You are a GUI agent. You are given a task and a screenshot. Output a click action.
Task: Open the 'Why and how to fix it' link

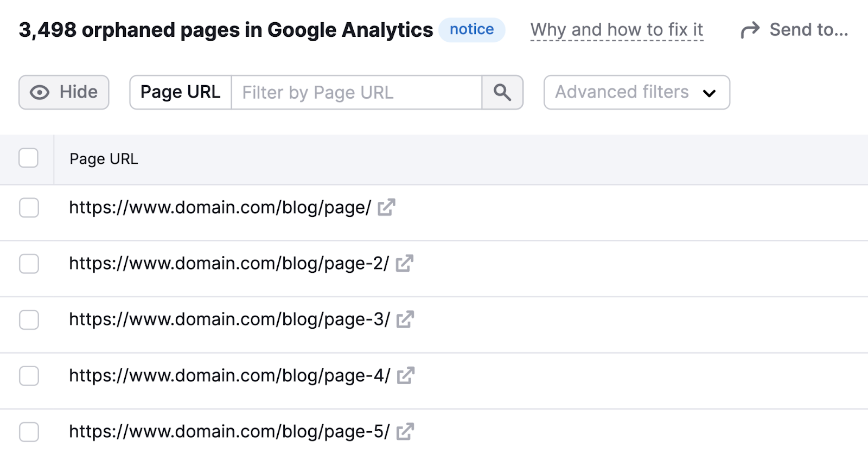click(x=617, y=30)
